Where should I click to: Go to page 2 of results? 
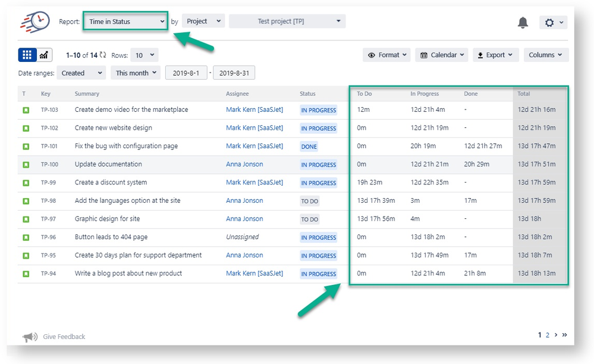(548, 335)
